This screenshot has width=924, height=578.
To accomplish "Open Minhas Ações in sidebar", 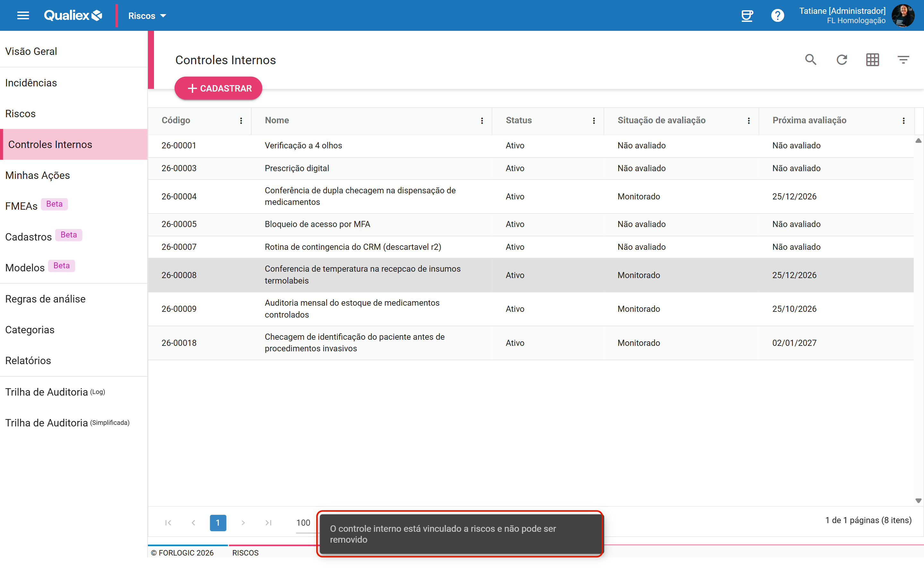I will [74, 175].
